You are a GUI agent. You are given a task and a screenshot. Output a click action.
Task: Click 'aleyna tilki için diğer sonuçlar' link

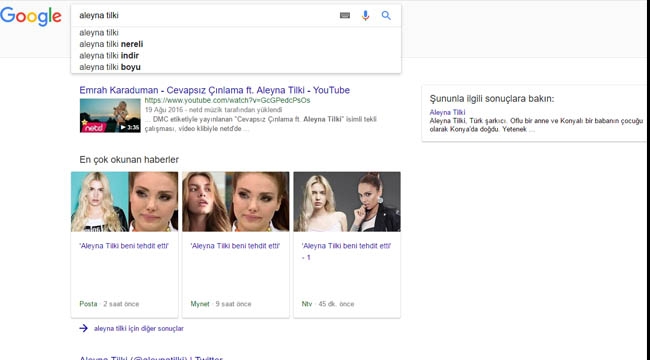138,328
